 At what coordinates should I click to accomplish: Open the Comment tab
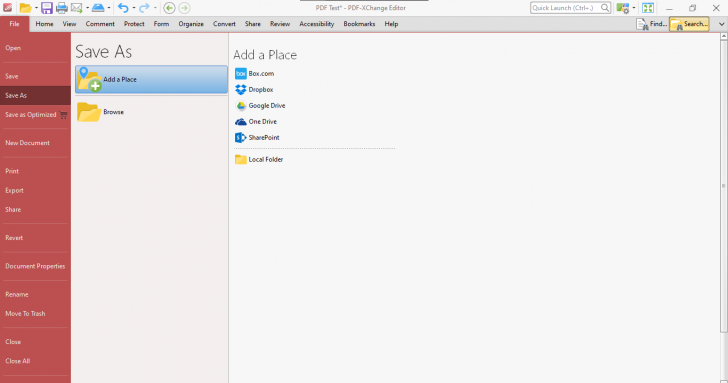100,24
